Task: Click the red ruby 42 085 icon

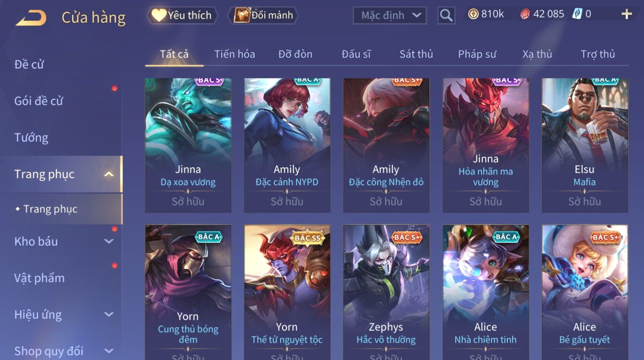Action: click(x=525, y=14)
